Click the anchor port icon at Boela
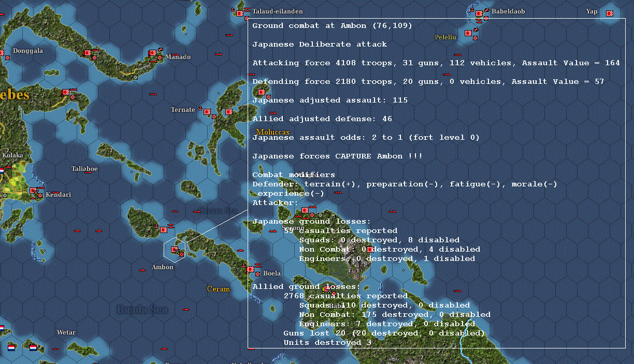634x364 pixels. point(244,266)
